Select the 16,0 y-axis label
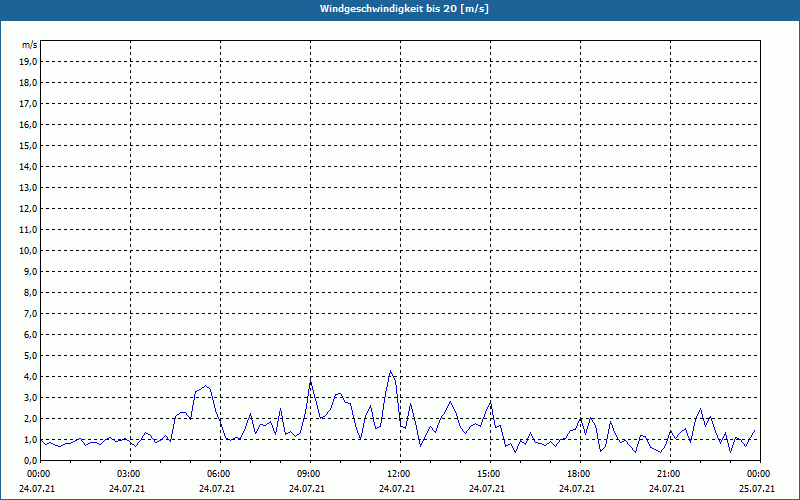Image resolution: width=800 pixels, height=500 pixels. (x=29, y=124)
